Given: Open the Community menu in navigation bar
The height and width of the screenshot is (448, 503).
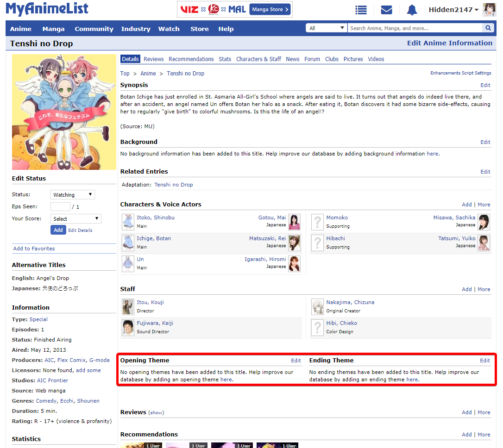Looking at the screenshot, I should [x=94, y=29].
